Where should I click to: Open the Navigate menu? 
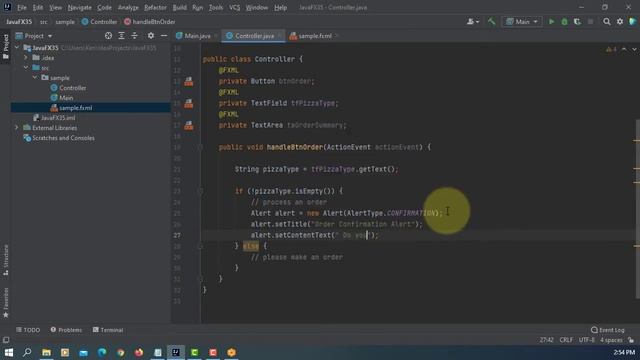click(x=80, y=7)
